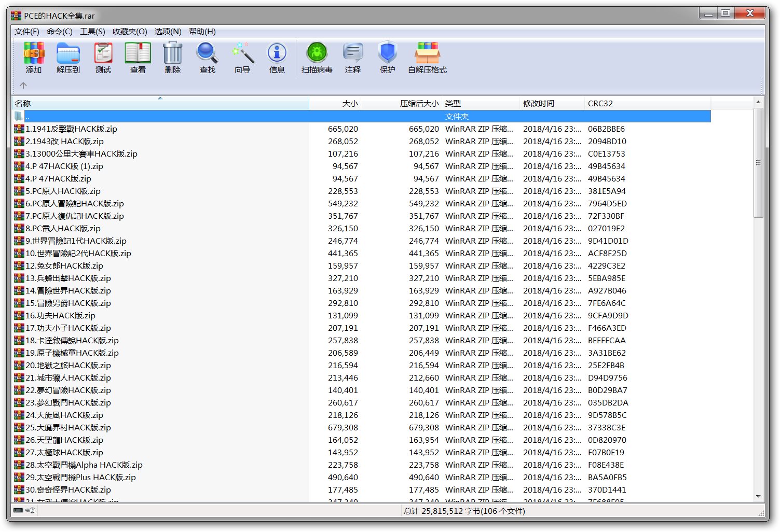
Task: Click the Add (添加) toolbar icon
Action: click(34, 53)
